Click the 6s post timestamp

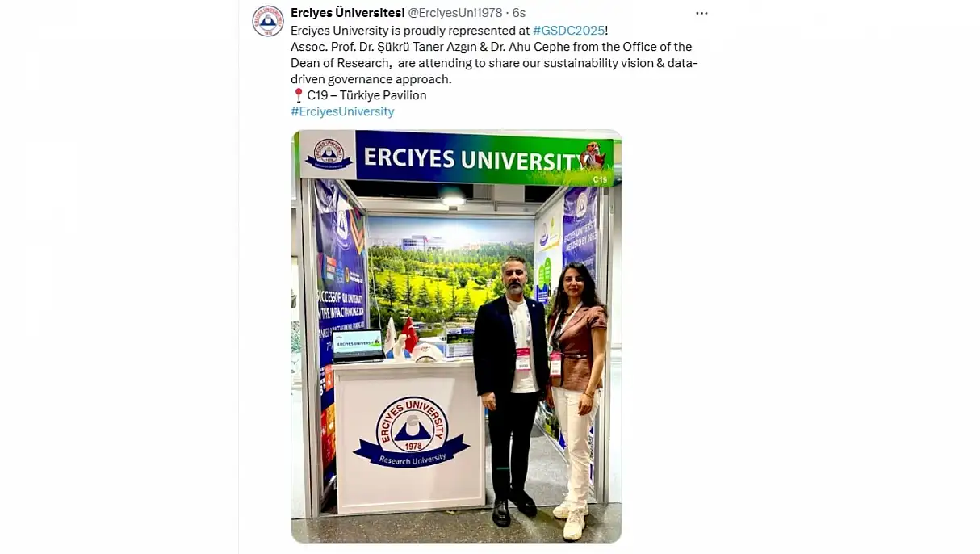tap(518, 13)
